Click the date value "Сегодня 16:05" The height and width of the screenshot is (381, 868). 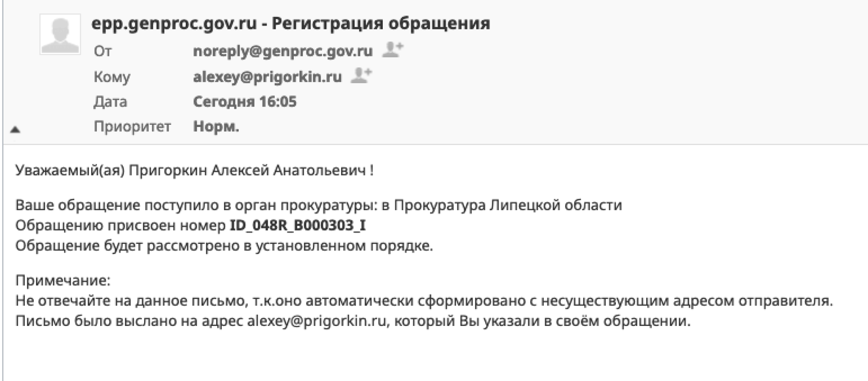[244, 102]
